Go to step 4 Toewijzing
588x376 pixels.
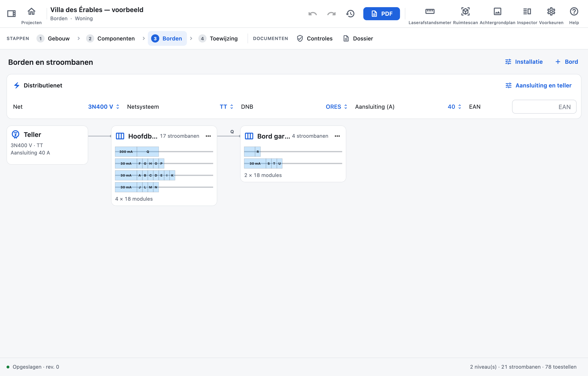218,38
